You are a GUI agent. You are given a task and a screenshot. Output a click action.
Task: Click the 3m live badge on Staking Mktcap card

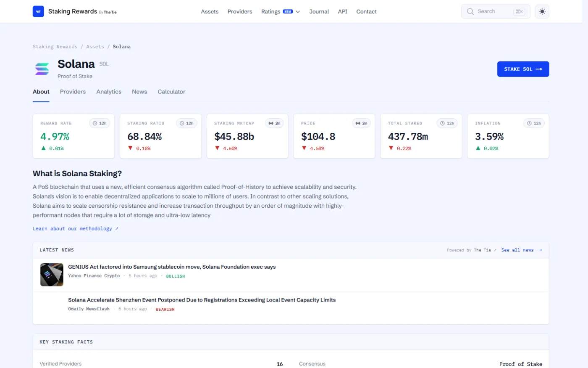[275, 123]
